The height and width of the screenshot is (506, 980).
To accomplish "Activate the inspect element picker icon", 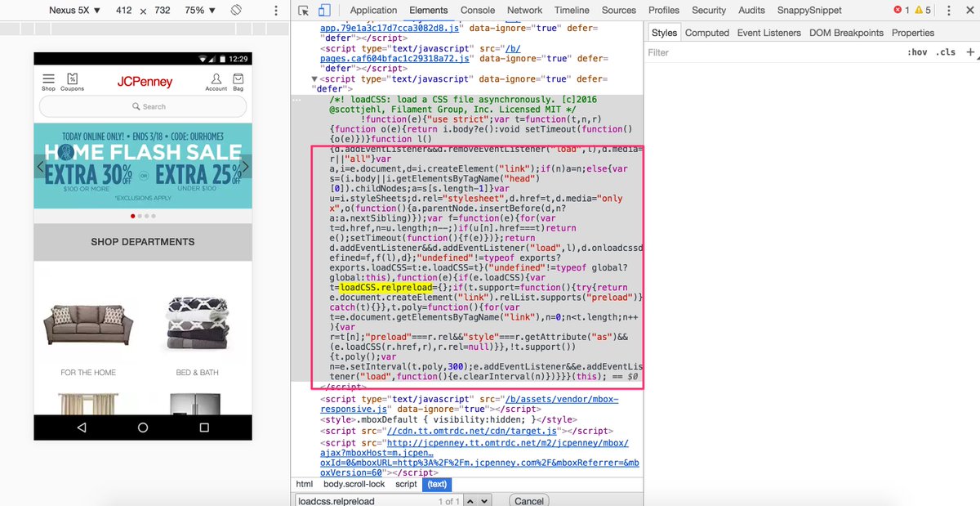I will (x=304, y=11).
